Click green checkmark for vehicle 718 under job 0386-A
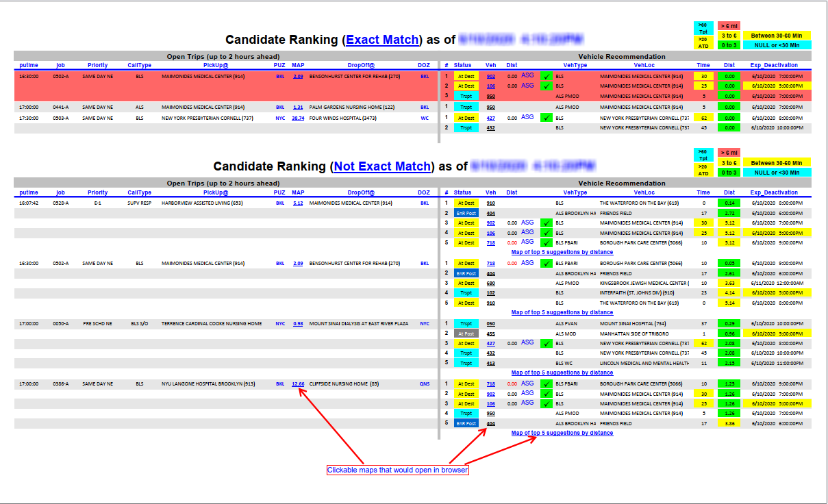Viewport: 828px width, 504px height. [546, 384]
